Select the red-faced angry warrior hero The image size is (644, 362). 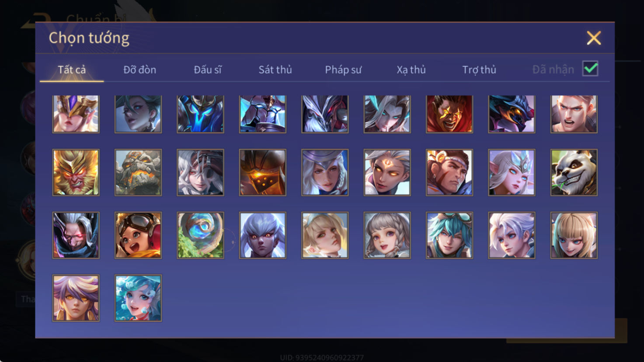click(449, 114)
